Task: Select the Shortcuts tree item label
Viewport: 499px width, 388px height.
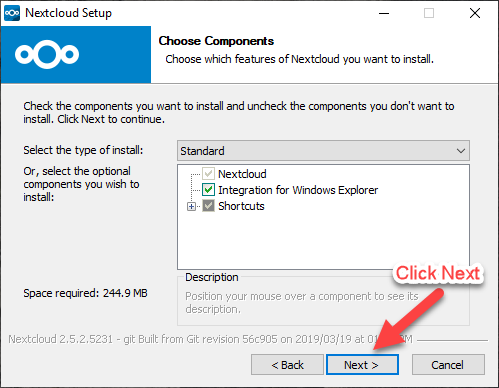Action: pyautogui.click(x=241, y=206)
